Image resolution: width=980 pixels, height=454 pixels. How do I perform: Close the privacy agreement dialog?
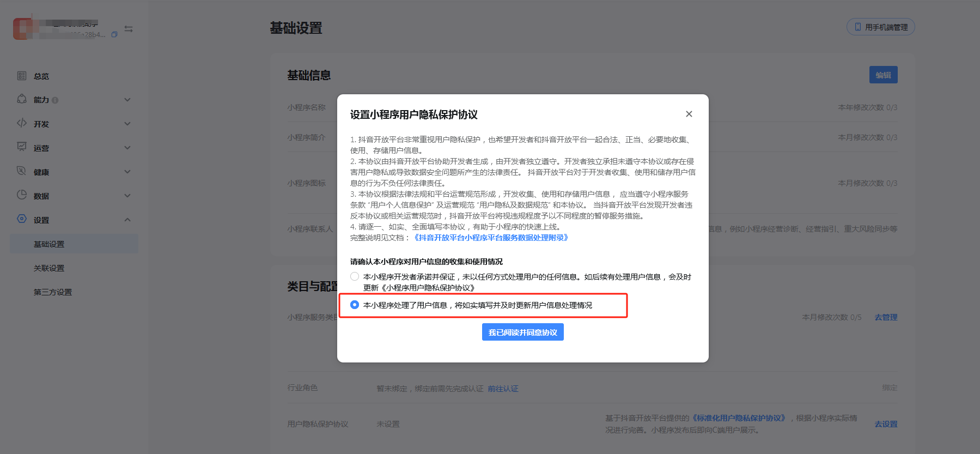(x=689, y=114)
